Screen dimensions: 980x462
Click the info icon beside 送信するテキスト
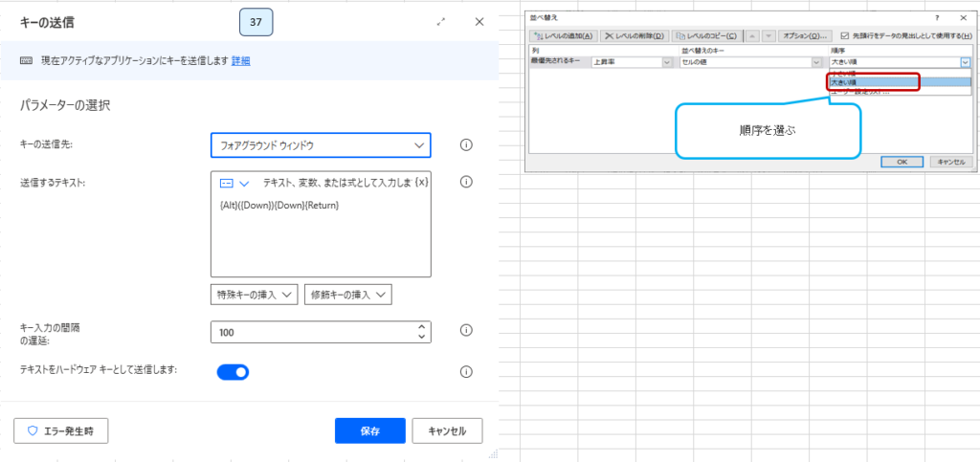(x=467, y=182)
